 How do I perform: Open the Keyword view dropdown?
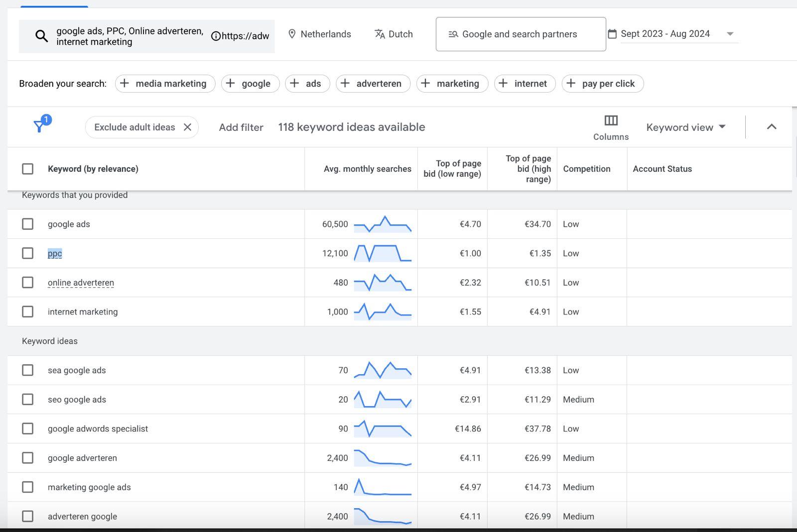pos(686,127)
